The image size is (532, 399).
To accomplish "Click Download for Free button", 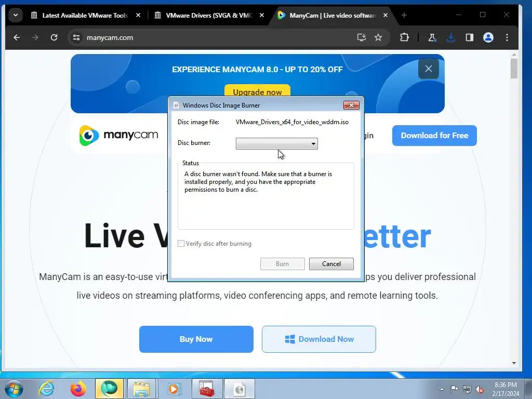I will (434, 136).
